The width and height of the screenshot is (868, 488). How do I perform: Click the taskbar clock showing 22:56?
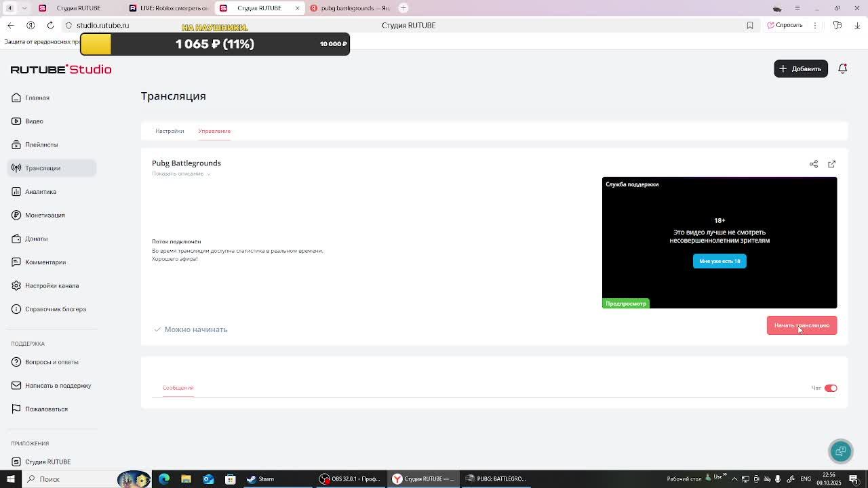pyautogui.click(x=829, y=479)
